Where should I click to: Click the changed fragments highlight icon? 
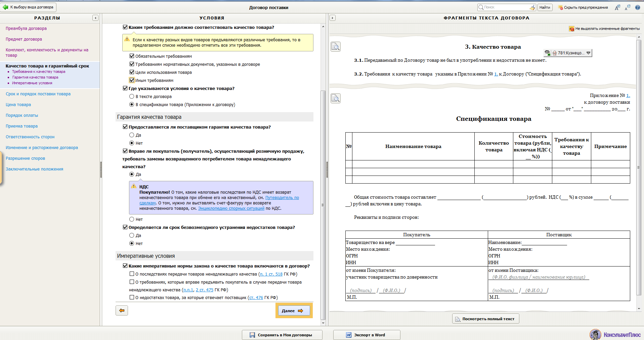pos(571,29)
